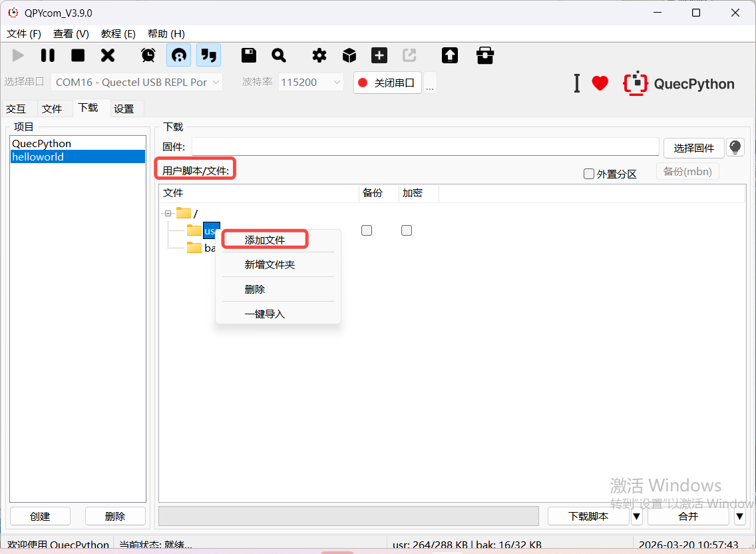Click the alarm clock toolbar icon
The width and height of the screenshot is (756, 554).
point(148,55)
